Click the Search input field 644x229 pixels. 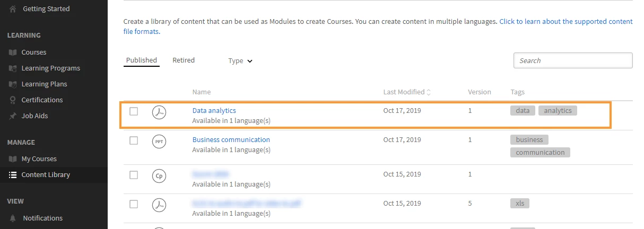point(573,60)
